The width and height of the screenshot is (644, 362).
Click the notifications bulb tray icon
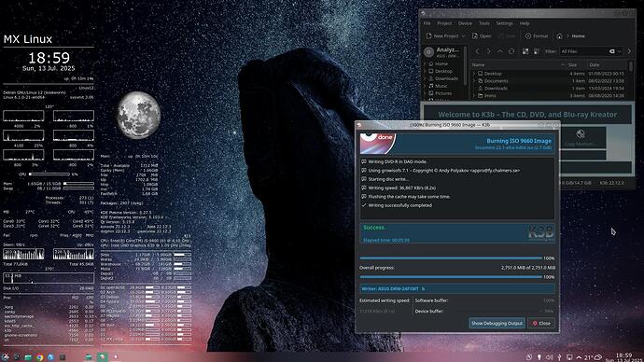pos(539,357)
